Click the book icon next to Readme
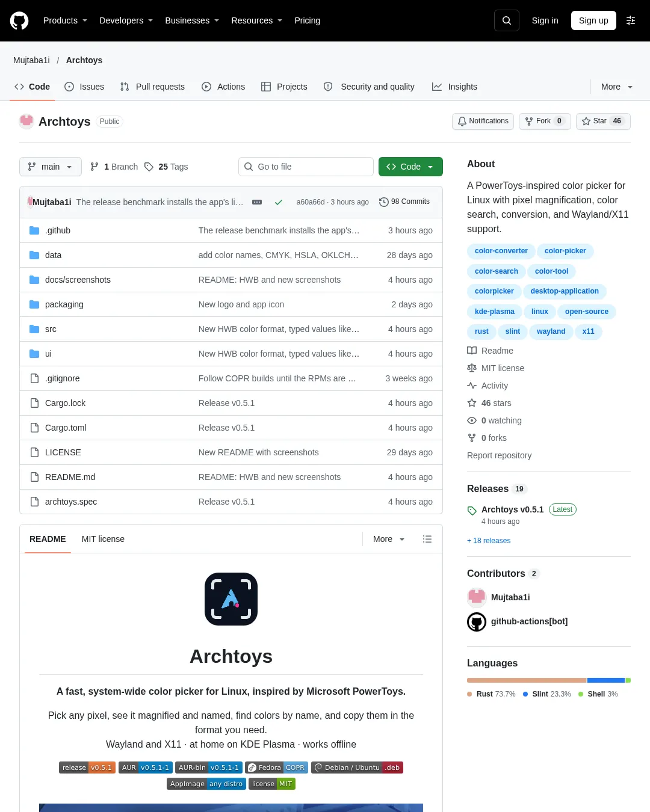The height and width of the screenshot is (812, 650). [x=472, y=351]
